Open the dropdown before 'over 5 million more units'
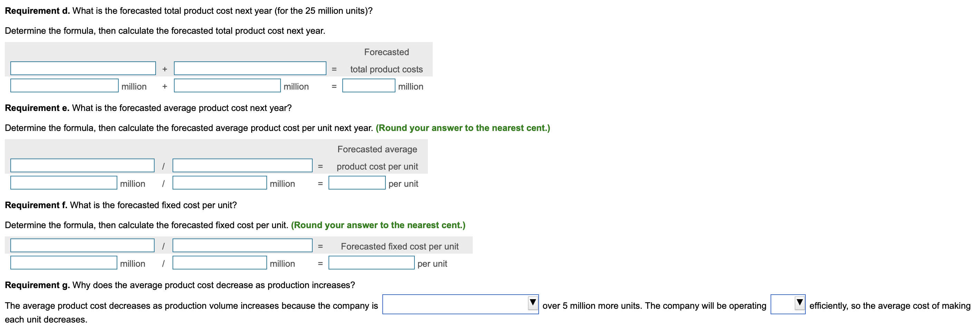This screenshot has height=326, width=980. pos(460,304)
